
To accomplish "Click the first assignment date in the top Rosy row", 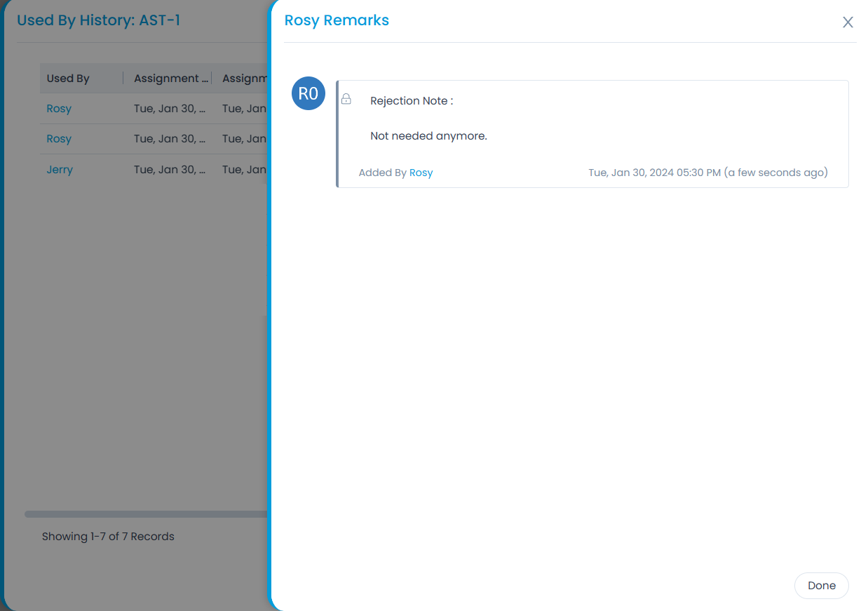I will (x=169, y=109).
